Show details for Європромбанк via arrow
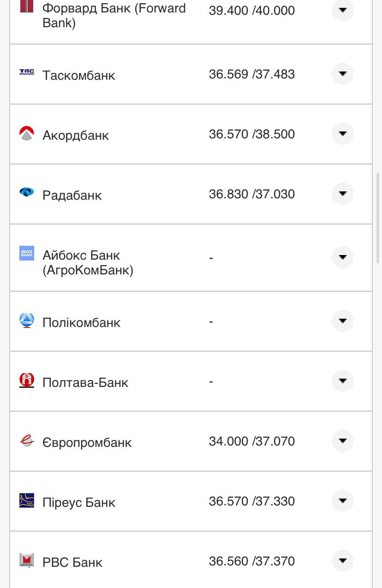 click(x=342, y=441)
